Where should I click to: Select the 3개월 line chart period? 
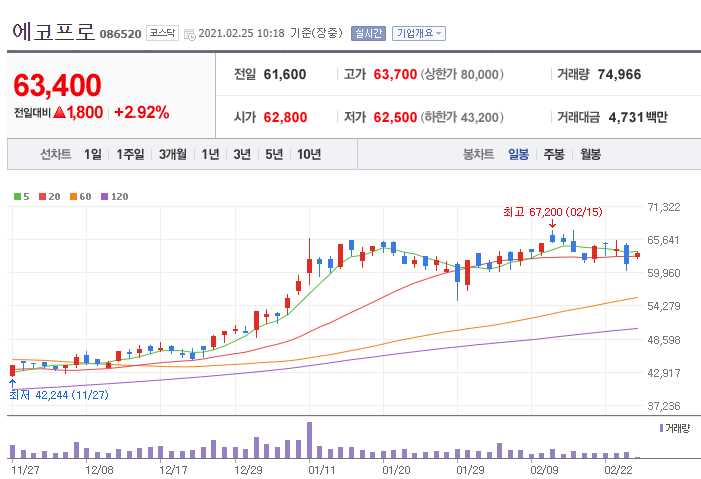pos(173,154)
